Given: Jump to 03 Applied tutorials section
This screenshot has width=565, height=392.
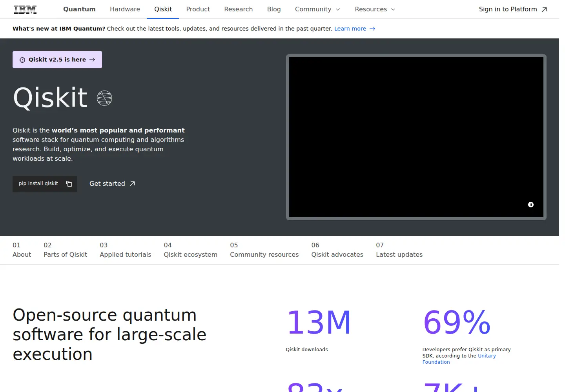Looking at the screenshot, I should pos(126,250).
